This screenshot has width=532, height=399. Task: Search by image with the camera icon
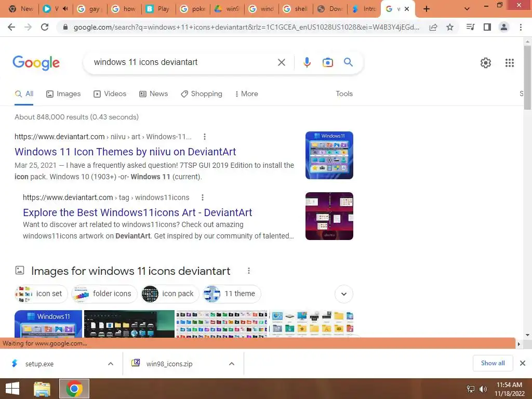(x=328, y=62)
